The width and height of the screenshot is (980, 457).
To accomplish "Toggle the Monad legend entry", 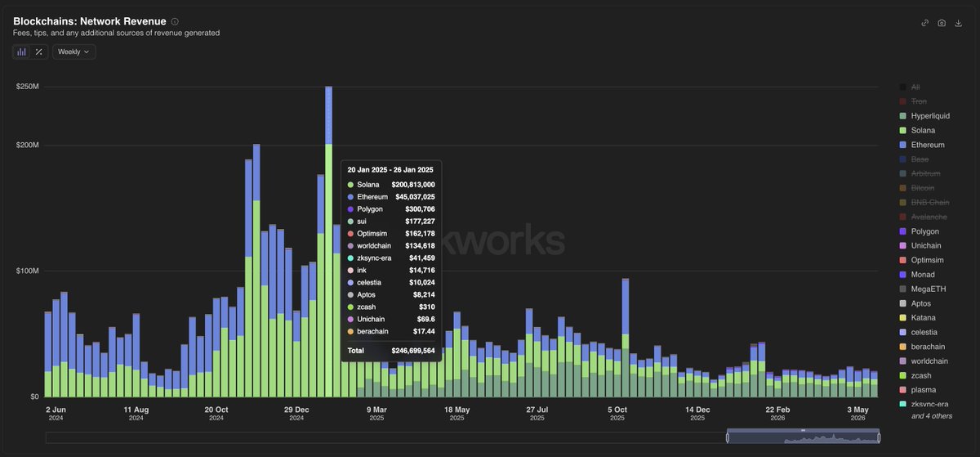I will (x=917, y=274).
